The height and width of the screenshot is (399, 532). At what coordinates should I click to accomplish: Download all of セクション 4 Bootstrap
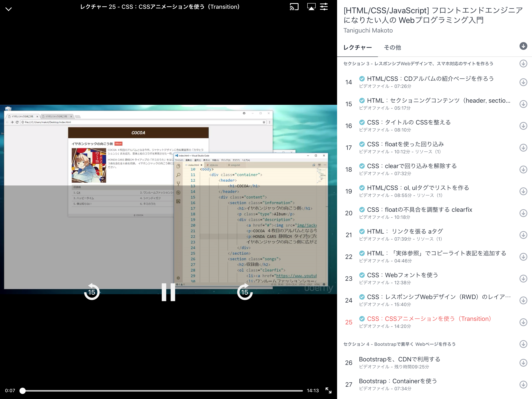point(523,344)
